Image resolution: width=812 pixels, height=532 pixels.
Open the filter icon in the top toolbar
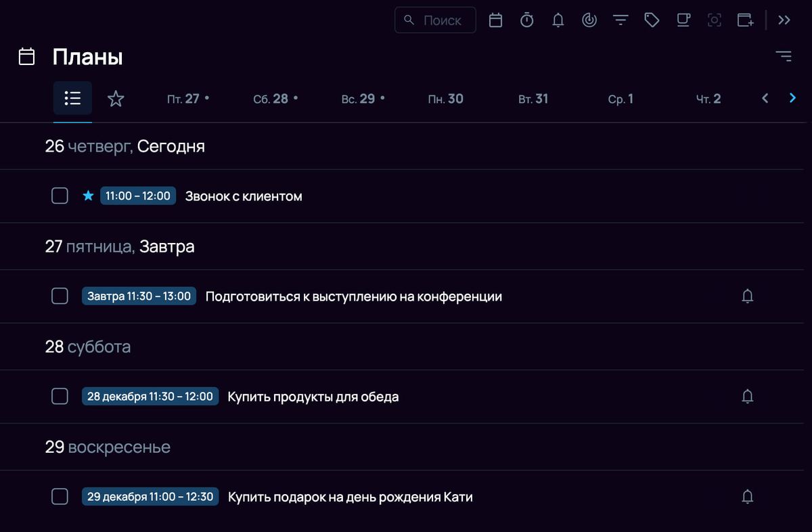click(621, 20)
